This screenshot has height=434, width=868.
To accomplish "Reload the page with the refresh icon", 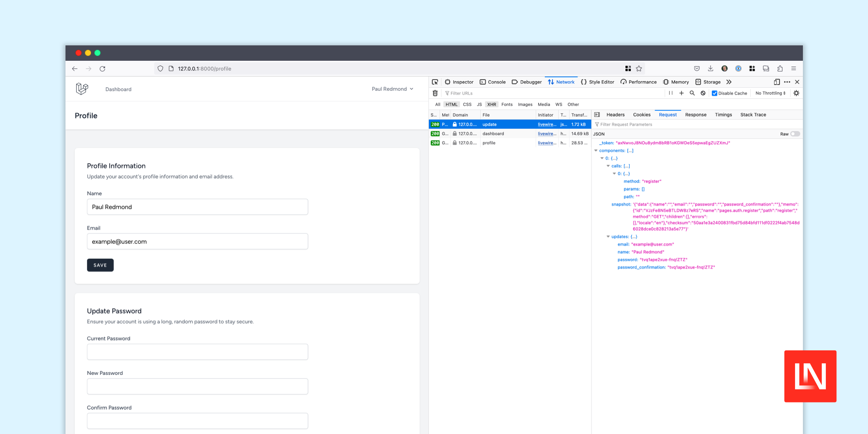I will coord(103,69).
